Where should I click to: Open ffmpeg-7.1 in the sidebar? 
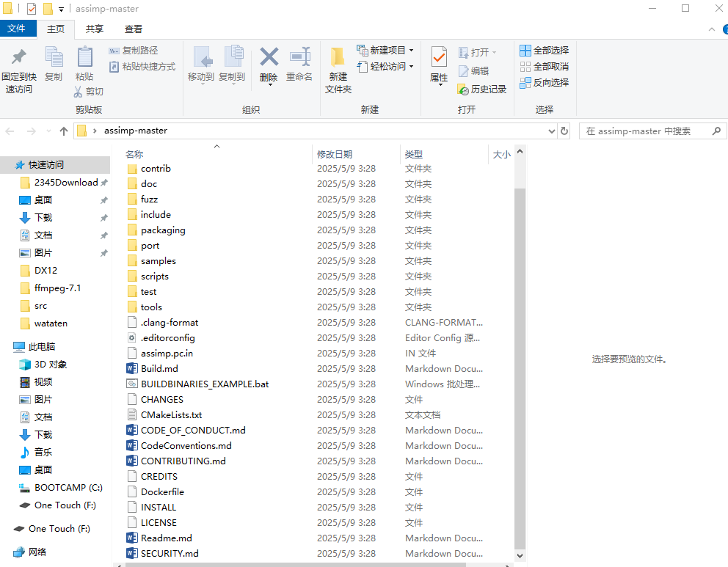[57, 288]
